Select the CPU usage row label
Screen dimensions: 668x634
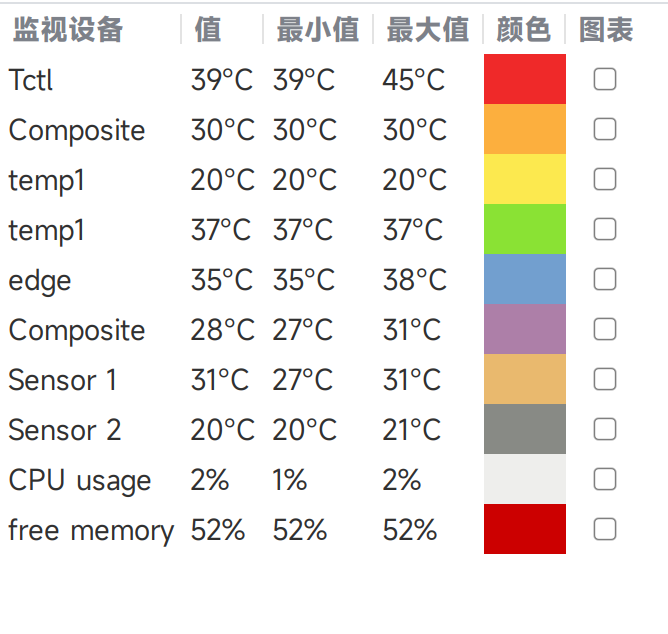80,480
